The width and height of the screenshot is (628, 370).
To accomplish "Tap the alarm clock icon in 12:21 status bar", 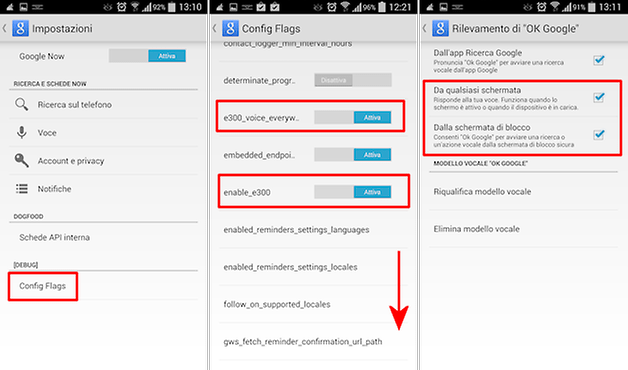I will click(x=332, y=6).
